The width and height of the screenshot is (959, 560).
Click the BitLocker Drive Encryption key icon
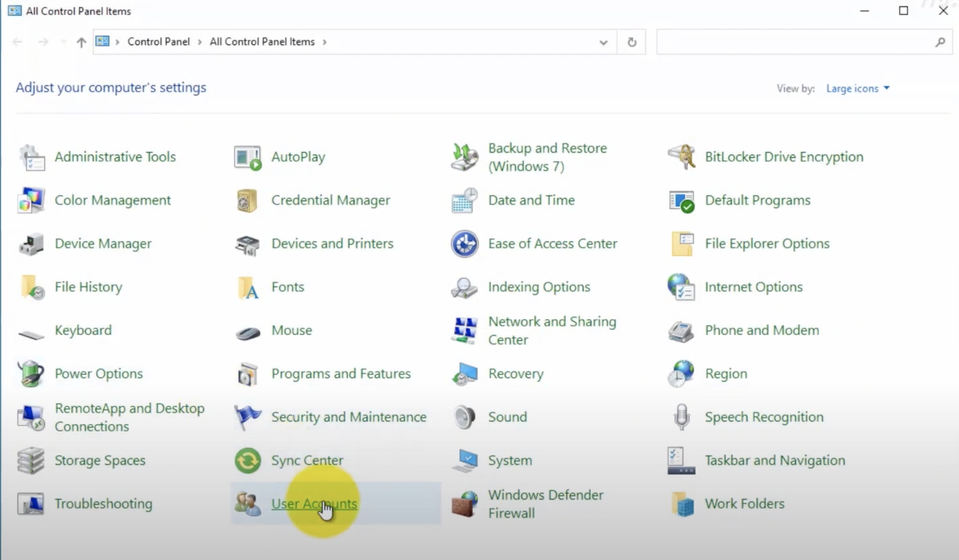point(681,157)
